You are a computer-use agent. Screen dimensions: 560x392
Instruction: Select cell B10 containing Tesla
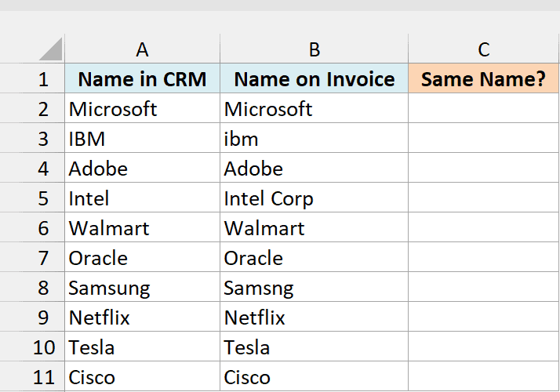click(x=315, y=347)
